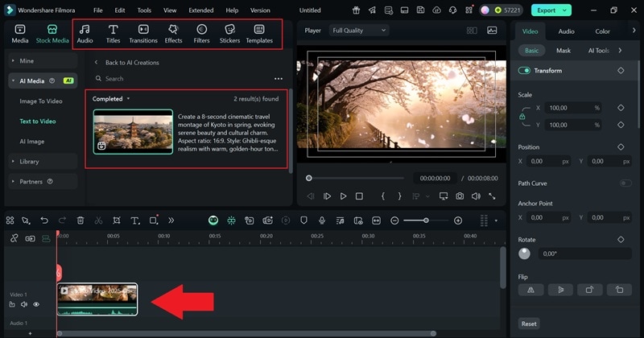
Task: Step to previous frame in player
Action: pos(311,196)
